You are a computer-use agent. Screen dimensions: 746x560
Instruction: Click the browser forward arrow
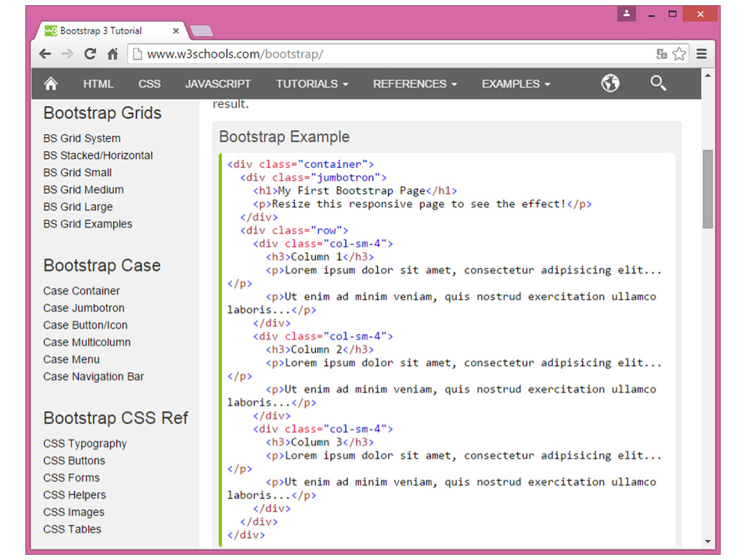(x=67, y=54)
